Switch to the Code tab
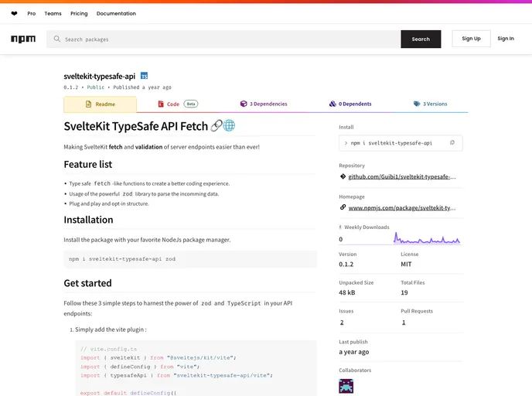 [x=178, y=104]
